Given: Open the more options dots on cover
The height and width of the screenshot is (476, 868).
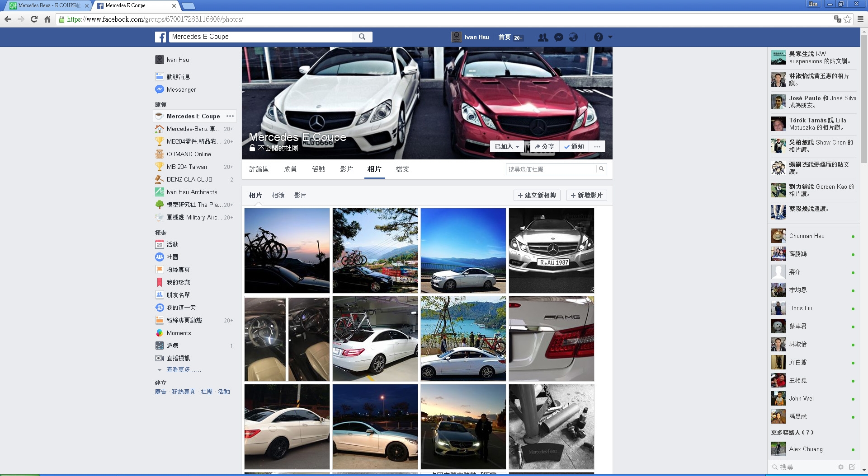Looking at the screenshot, I should pos(597,146).
